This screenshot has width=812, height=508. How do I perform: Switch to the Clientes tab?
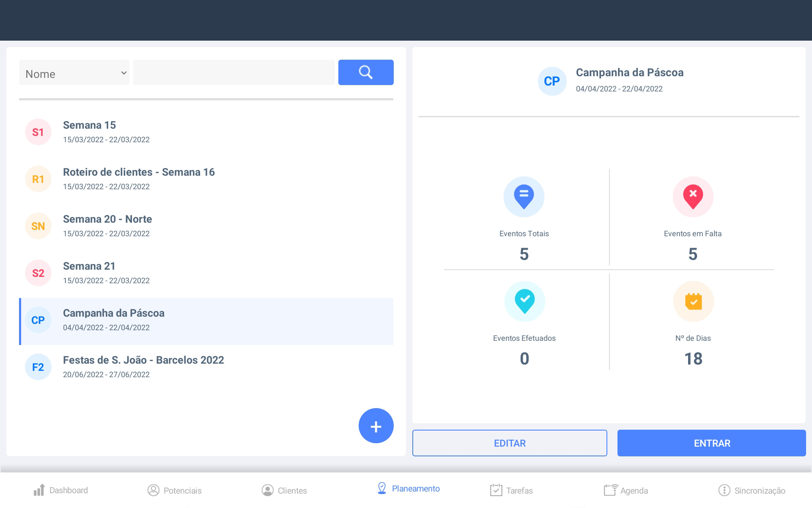284,490
